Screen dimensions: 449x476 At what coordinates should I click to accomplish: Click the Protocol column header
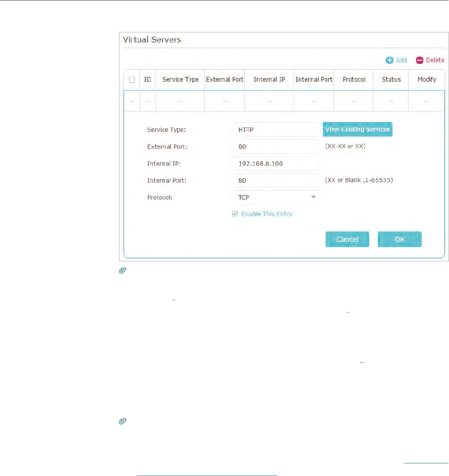click(354, 80)
